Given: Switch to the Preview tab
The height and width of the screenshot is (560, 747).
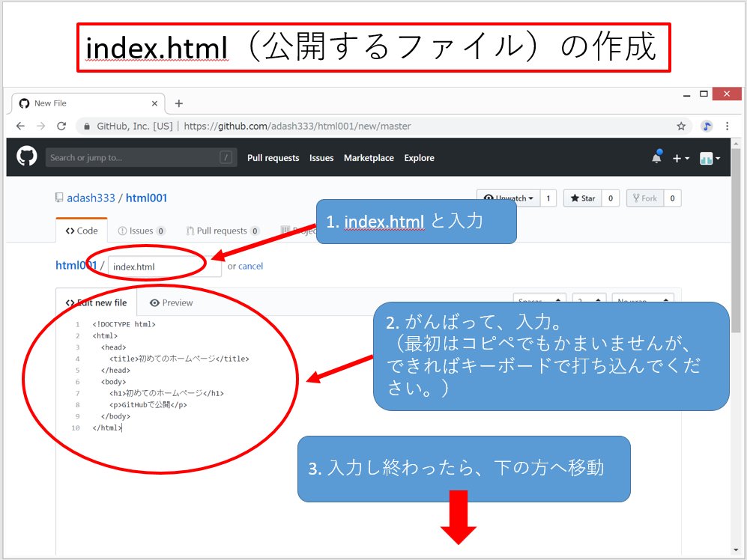Looking at the screenshot, I should [171, 302].
